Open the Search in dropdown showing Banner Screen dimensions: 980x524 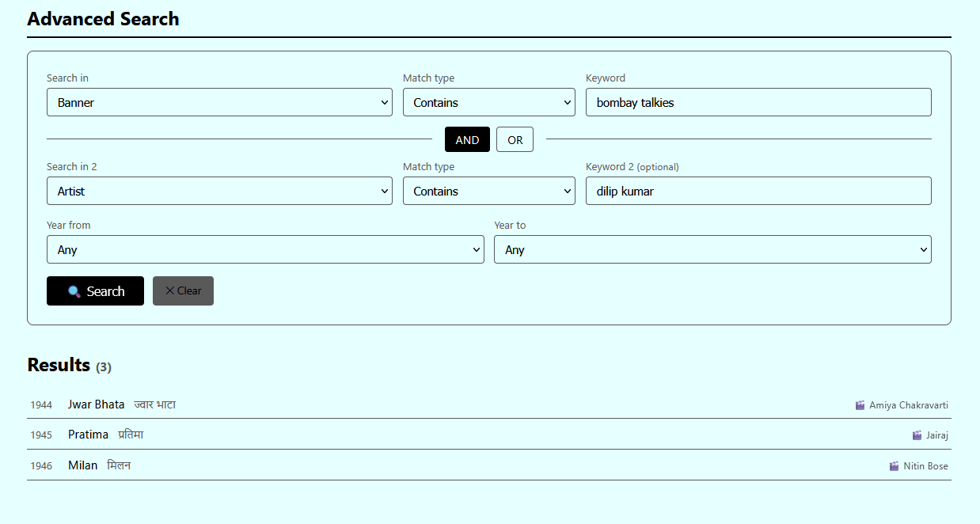(x=219, y=102)
